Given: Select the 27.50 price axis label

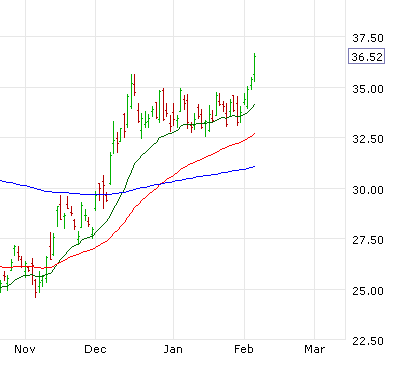Looking at the screenshot, I should [x=368, y=240].
